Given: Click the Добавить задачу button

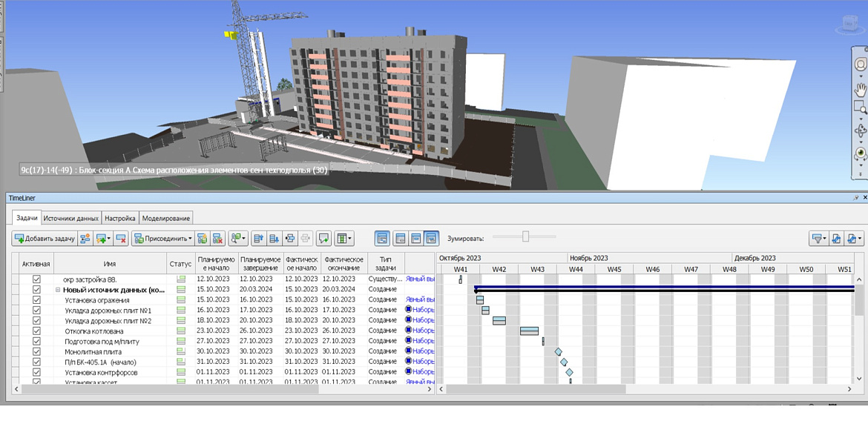Looking at the screenshot, I should (45, 239).
